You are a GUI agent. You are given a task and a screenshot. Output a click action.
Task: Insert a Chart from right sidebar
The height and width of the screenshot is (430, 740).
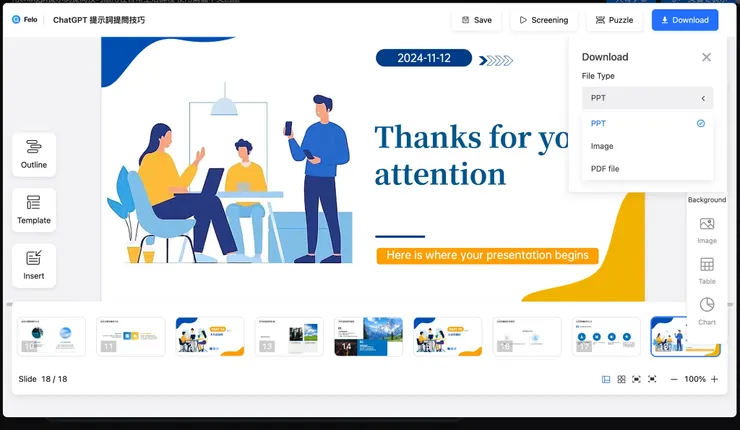(x=707, y=312)
